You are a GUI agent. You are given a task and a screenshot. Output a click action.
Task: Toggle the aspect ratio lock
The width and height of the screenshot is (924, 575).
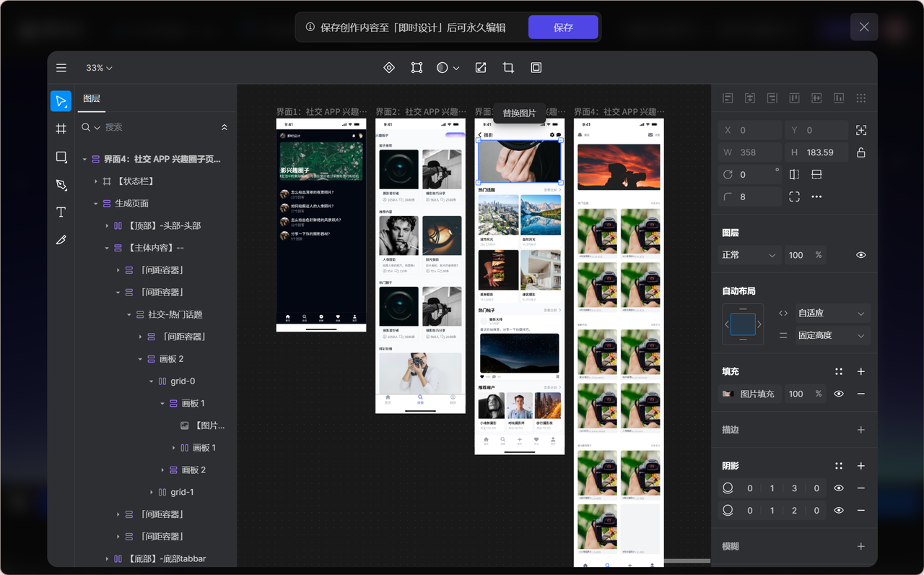(x=860, y=152)
